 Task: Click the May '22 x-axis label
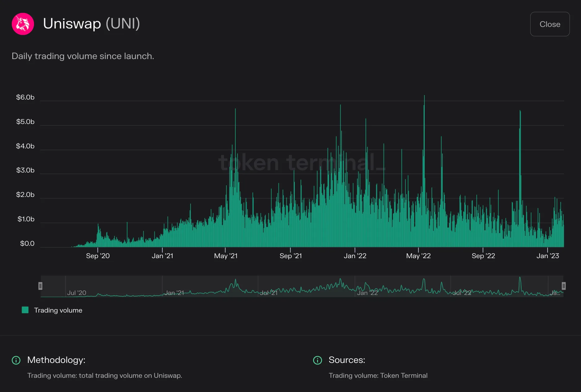(418, 256)
